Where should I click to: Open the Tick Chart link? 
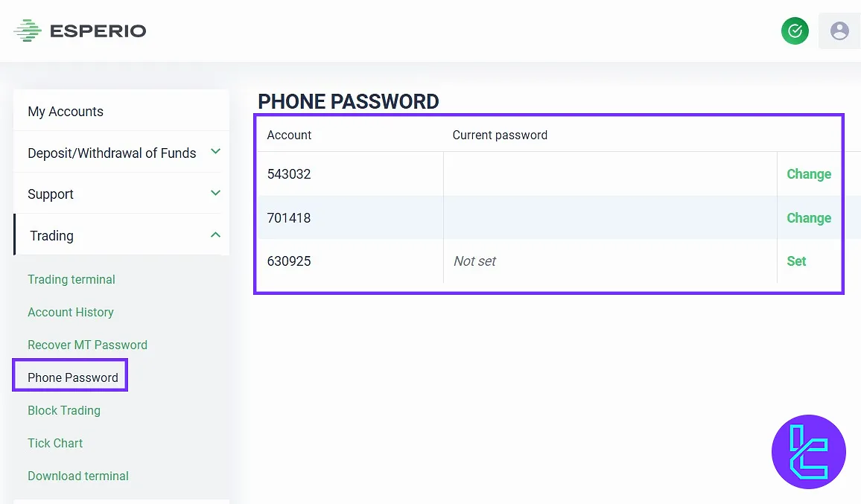coord(55,444)
